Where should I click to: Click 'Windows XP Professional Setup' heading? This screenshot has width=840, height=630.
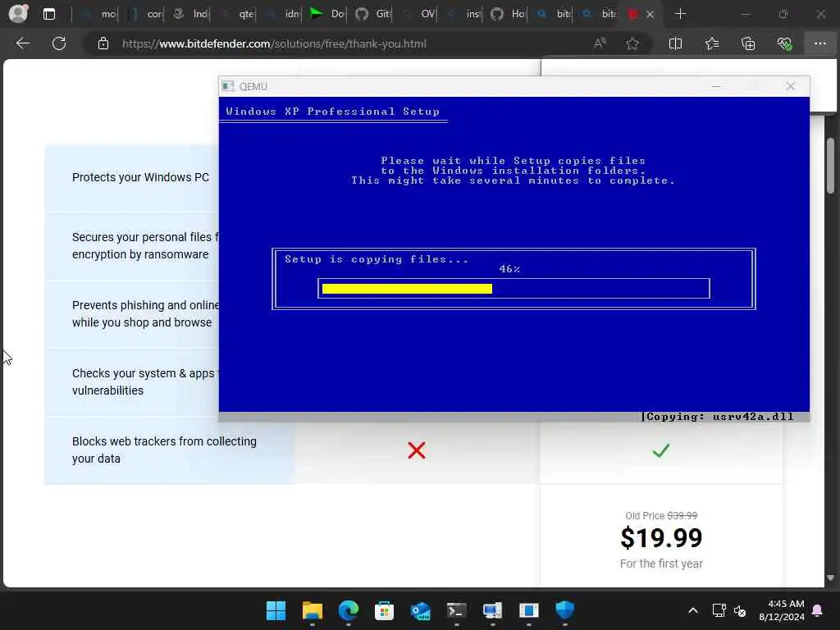pyautogui.click(x=333, y=112)
